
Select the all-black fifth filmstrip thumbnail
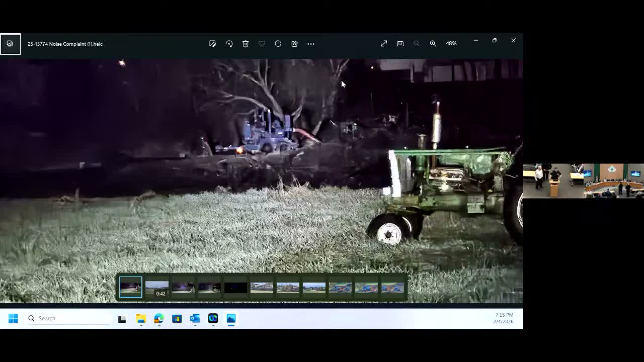click(x=235, y=288)
